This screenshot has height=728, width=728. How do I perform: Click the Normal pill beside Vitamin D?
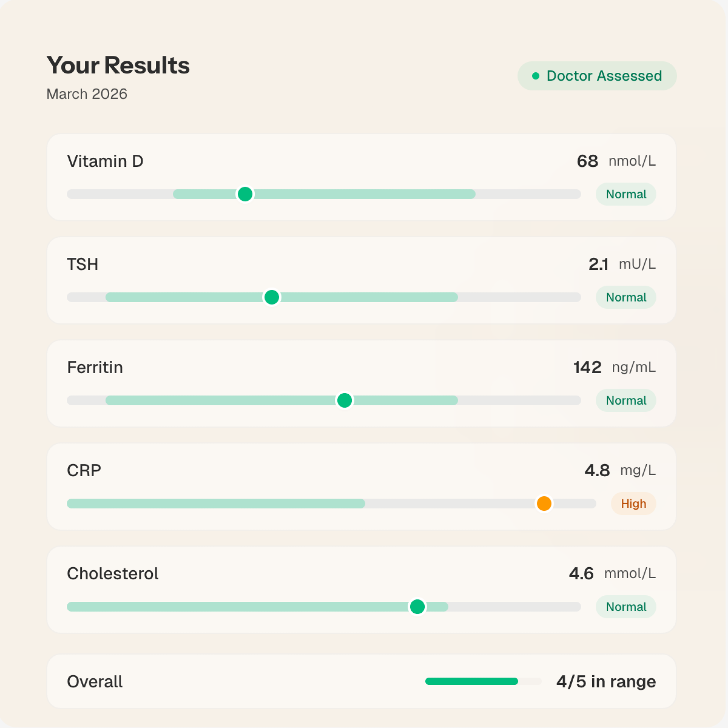click(x=626, y=194)
